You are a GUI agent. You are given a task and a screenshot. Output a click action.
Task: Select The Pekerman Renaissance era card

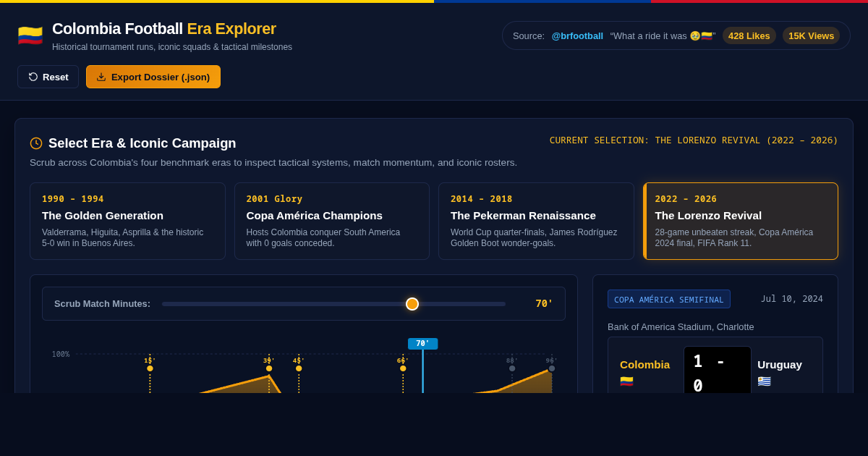point(536,221)
